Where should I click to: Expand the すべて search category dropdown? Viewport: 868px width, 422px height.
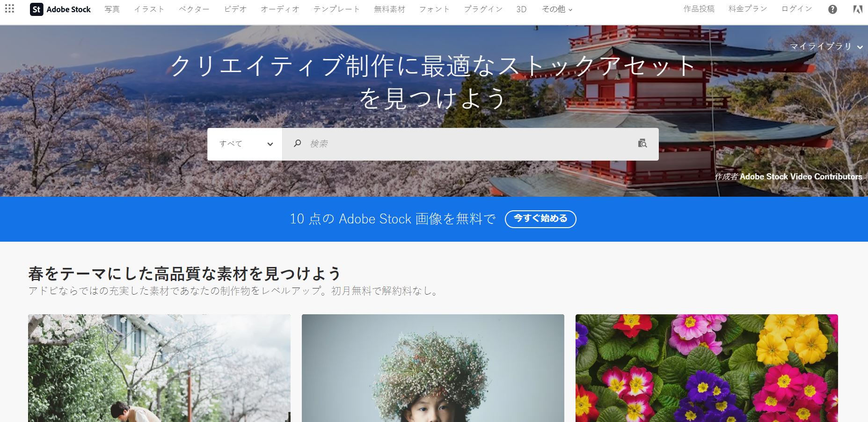click(245, 144)
